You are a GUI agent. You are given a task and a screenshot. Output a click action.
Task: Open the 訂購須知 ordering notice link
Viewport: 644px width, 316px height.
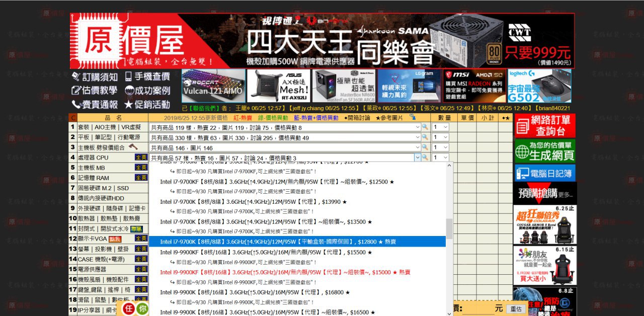point(95,77)
